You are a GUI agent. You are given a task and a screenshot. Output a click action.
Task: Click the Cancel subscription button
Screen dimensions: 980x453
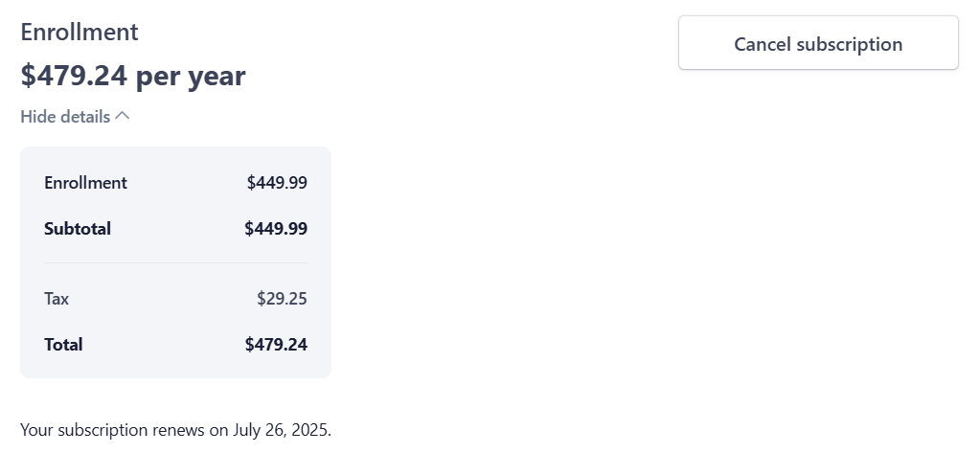pyautogui.click(x=818, y=43)
